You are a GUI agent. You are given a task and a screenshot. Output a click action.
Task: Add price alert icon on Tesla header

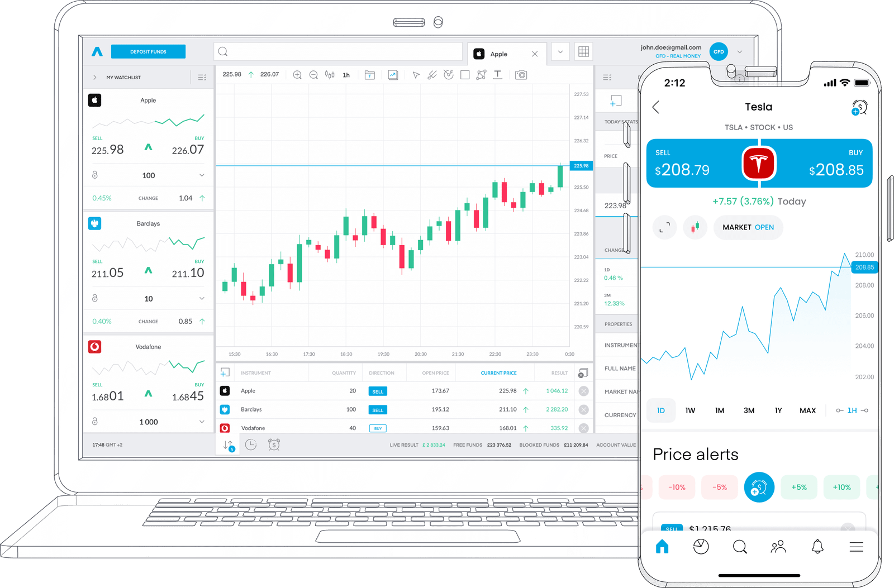pyautogui.click(x=859, y=107)
